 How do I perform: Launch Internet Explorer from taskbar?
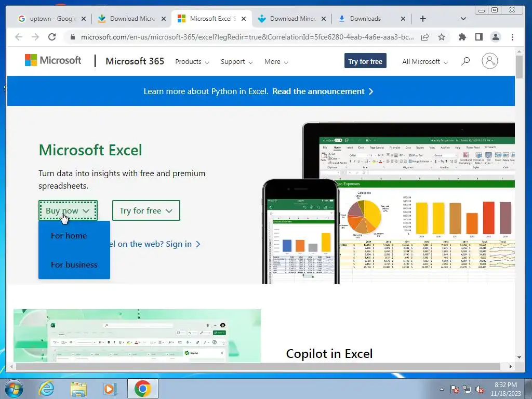click(46, 389)
